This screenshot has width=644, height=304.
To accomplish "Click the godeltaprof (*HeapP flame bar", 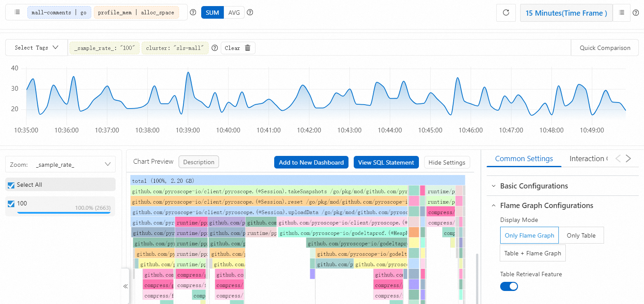I will 343,233.
